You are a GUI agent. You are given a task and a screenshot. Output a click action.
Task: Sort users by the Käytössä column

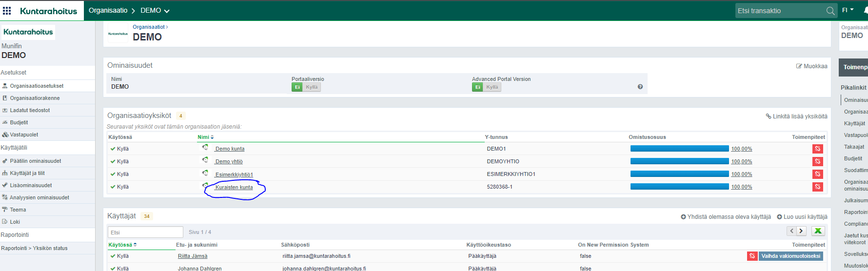[122, 245]
